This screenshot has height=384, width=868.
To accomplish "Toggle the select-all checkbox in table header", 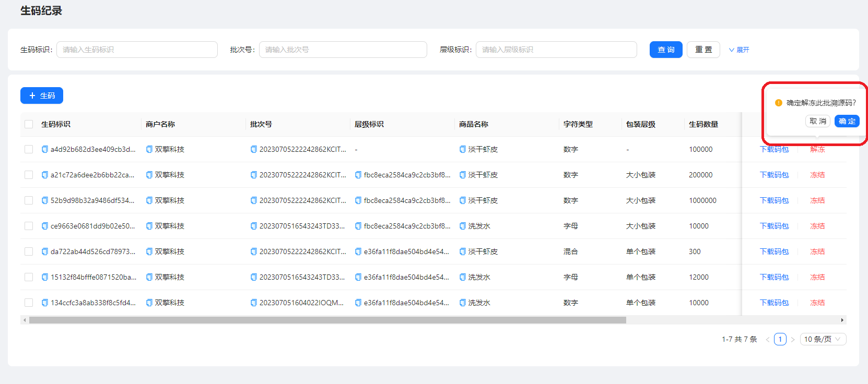I will click(x=29, y=124).
